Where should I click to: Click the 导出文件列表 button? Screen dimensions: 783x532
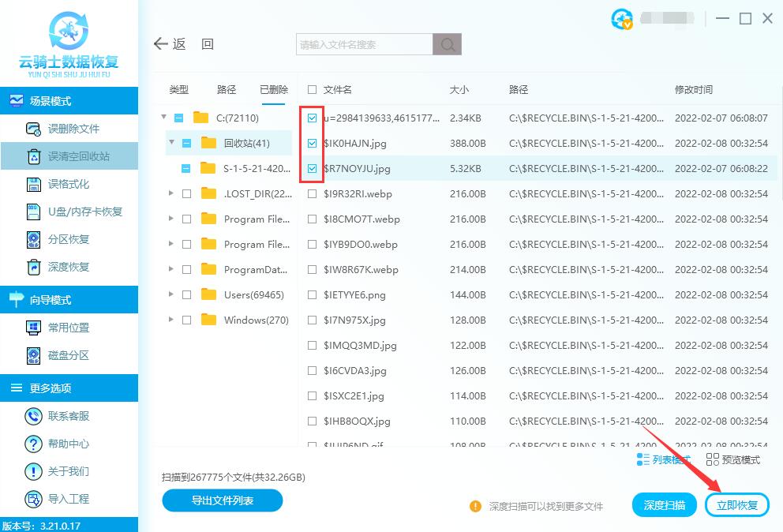[223, 500]
